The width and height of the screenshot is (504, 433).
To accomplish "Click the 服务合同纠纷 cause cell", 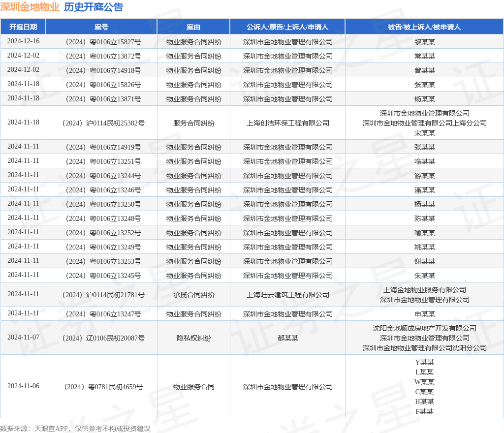I will [x=193, y=123].
